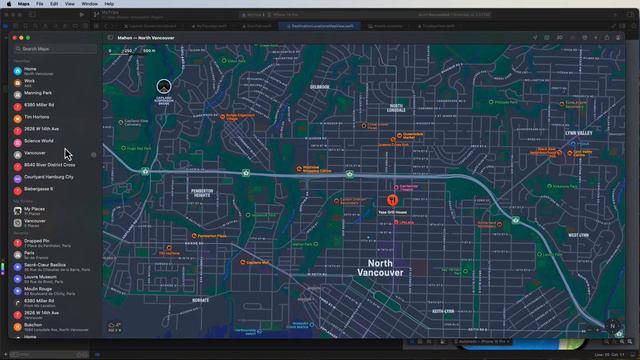
Task: Toggle the sidebar with the sidebar icon
Action: coord(110,38)
